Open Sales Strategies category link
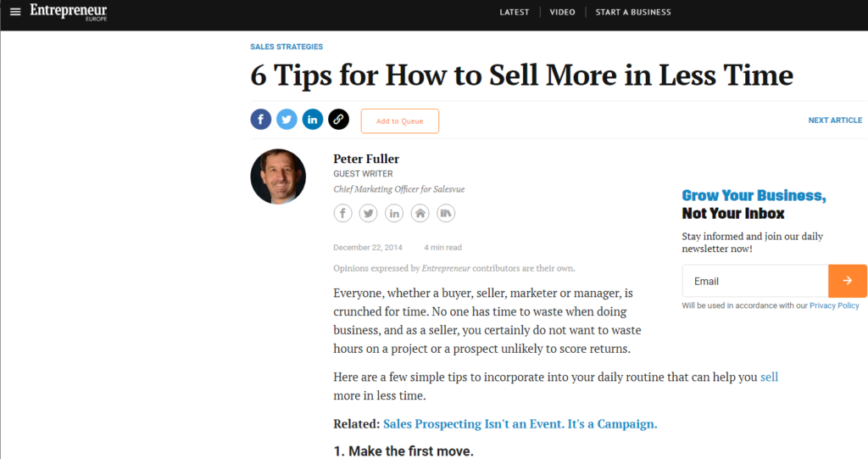 [x=287, y=47]
